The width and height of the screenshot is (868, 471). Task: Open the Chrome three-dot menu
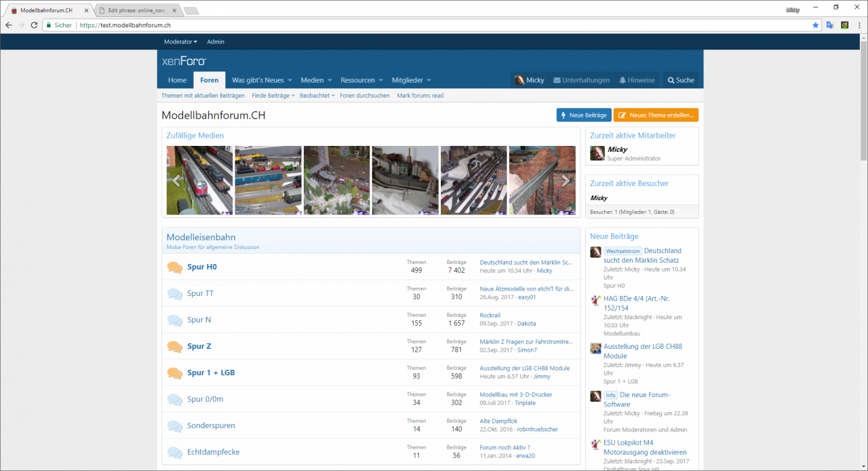coord(859,25)
